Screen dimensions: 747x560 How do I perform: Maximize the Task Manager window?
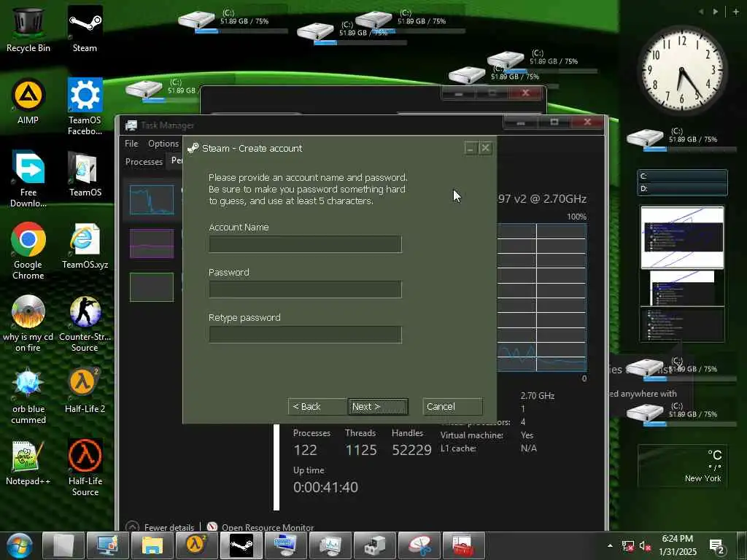tap(554, 122)
